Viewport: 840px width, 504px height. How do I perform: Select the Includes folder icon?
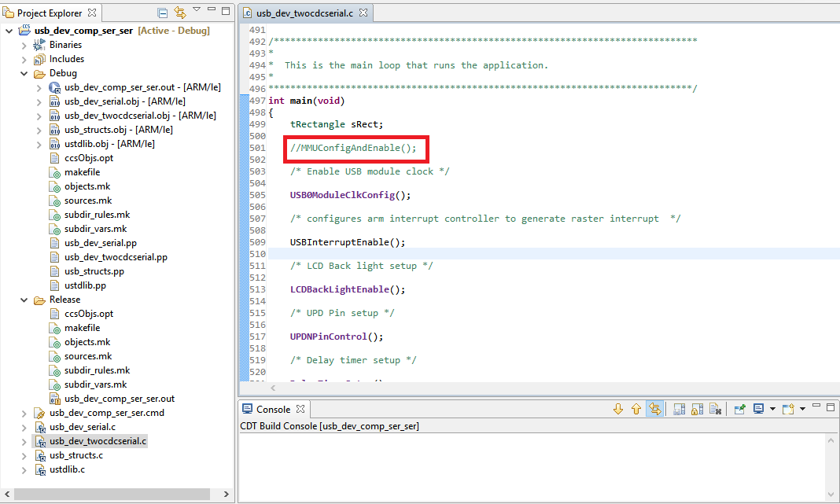[39, 60]
